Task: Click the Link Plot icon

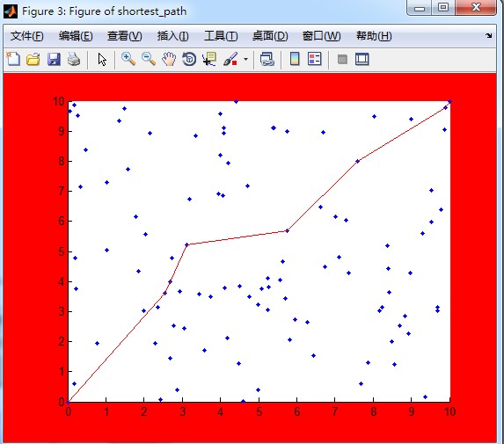Action: (x=267, y=60)
